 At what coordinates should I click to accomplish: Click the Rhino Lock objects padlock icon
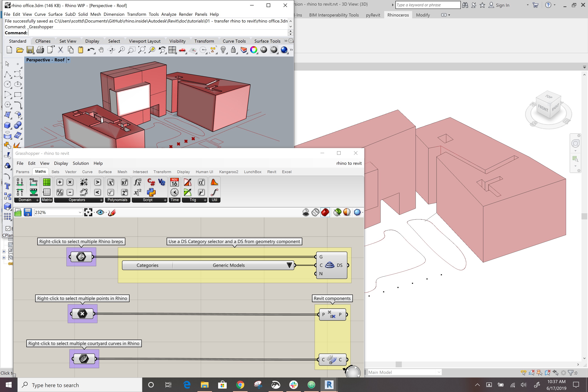click(x=233, y=50)
